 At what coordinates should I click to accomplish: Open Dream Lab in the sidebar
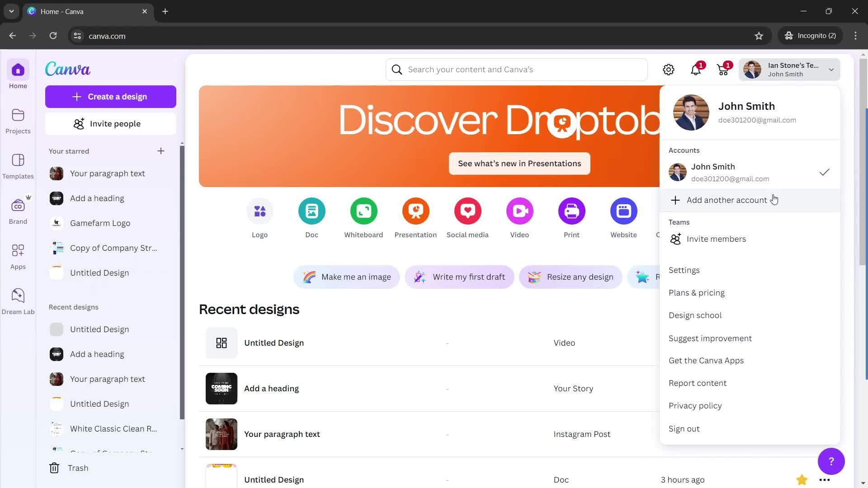[18, 301]
